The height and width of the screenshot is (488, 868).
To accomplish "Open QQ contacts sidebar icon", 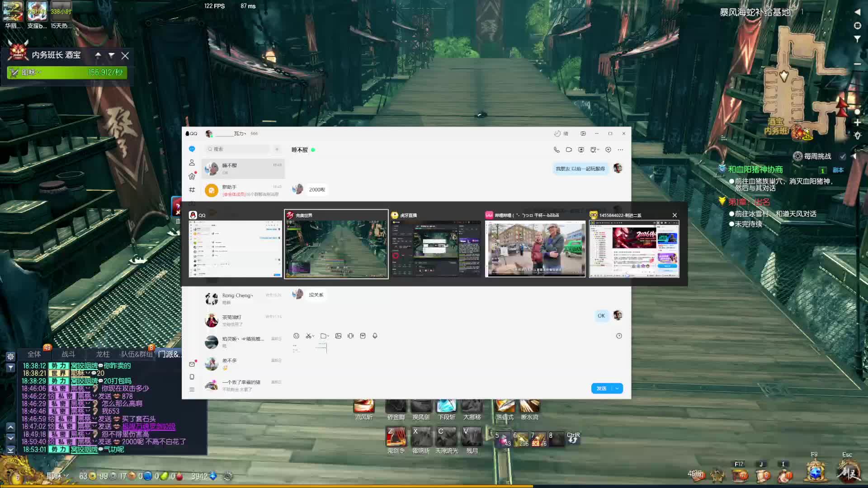I will (192, 163).
